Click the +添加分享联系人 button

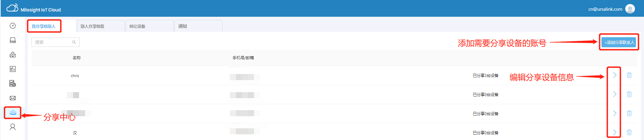pos(619,42)
